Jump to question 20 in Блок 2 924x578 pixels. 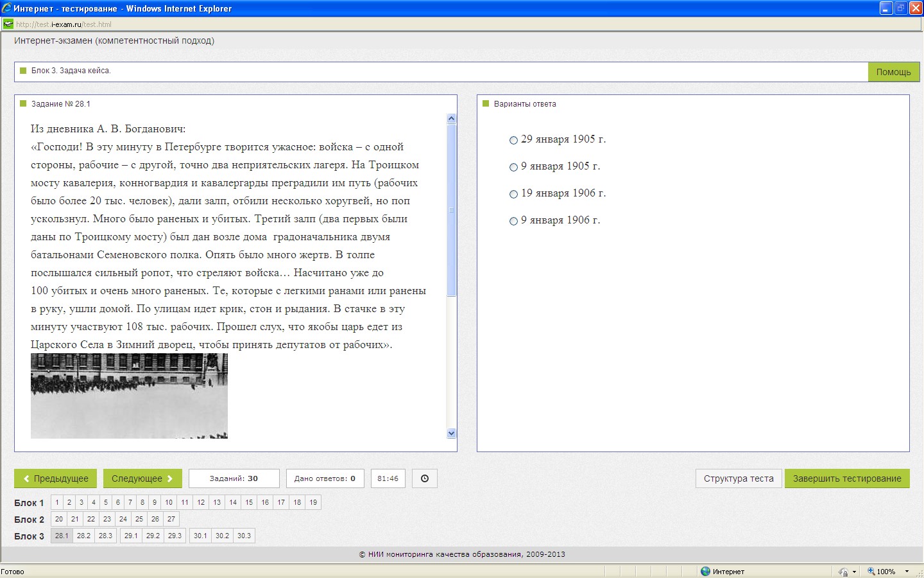[x=59, y=519]
